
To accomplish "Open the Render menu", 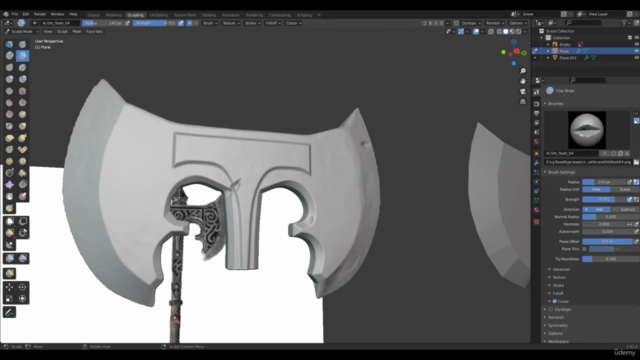I will click(x=40, y=14).
